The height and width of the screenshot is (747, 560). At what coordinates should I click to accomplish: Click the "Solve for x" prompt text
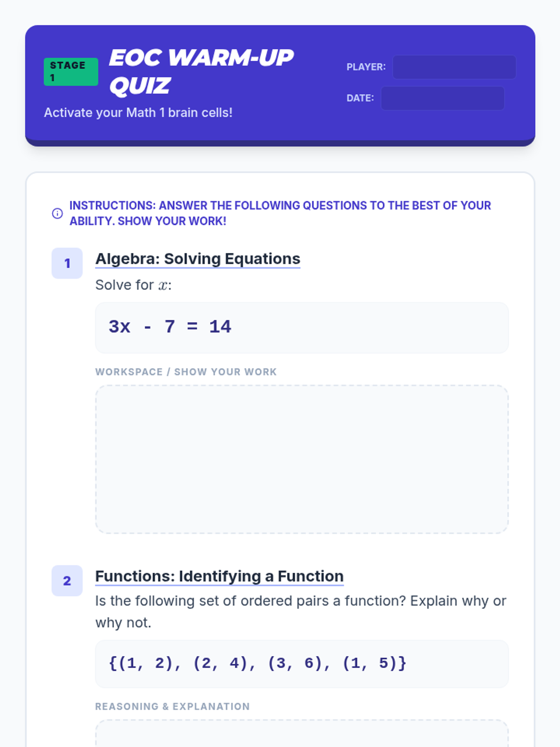(x=133, y=285)
